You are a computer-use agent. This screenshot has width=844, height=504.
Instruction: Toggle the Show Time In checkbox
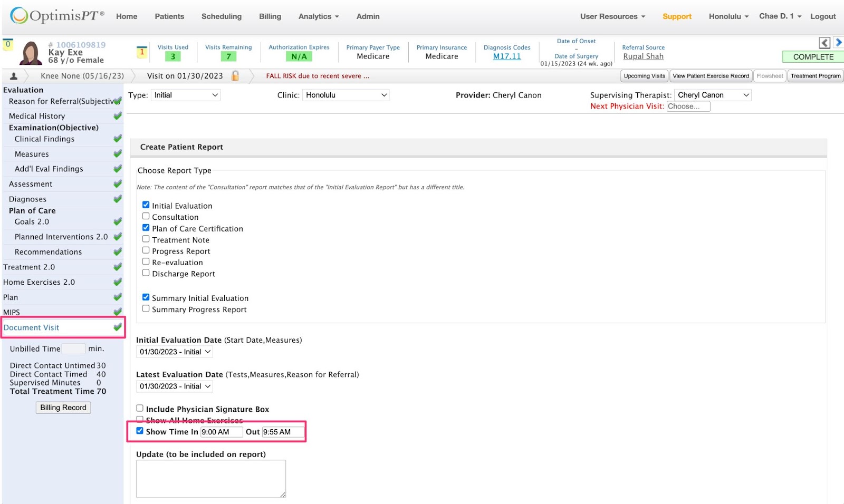pyautogui.click(x=140, y=431)
